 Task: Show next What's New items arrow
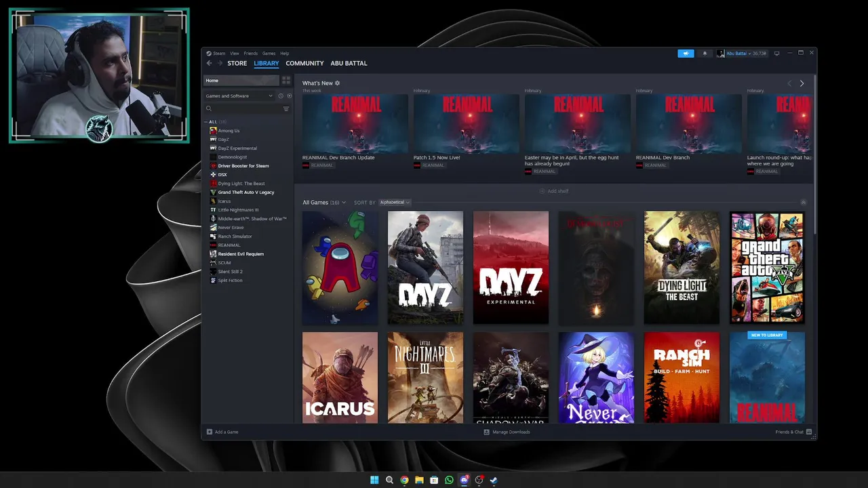802,83
